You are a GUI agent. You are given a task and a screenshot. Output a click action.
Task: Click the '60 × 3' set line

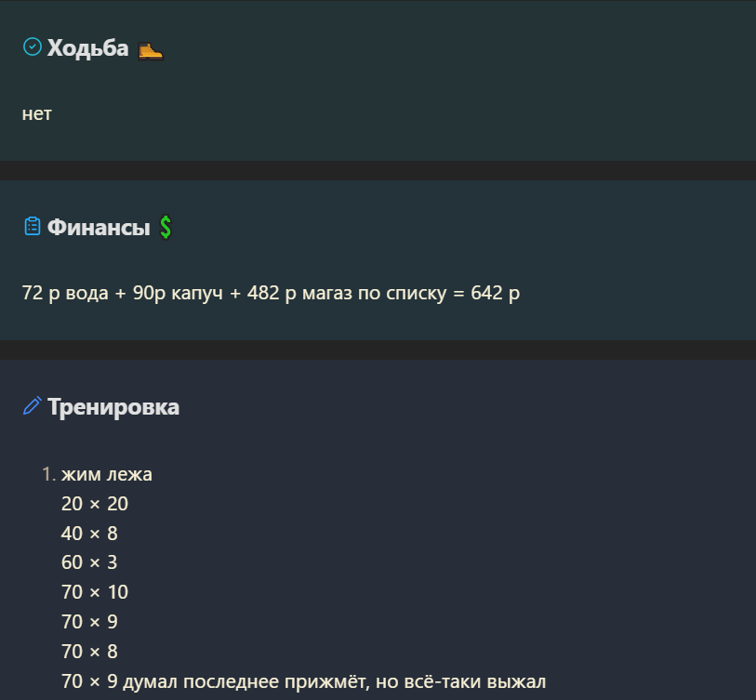[x=89, y=562]
